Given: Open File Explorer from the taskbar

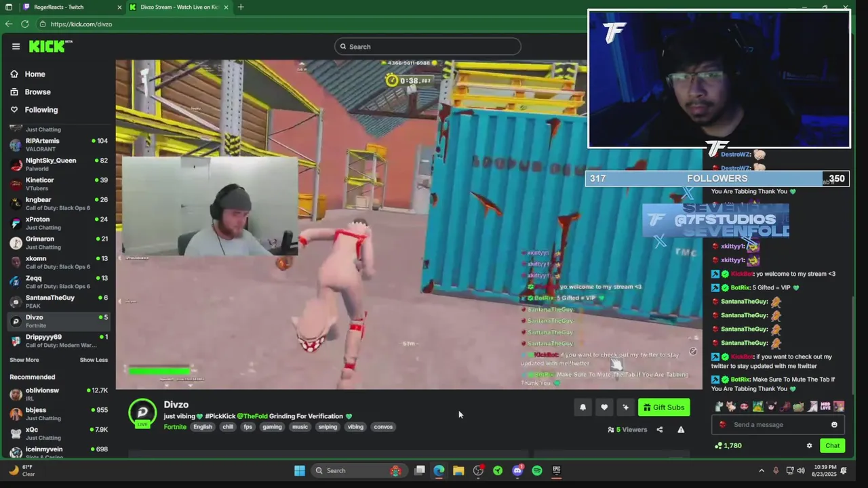Looking at the screenshot, I should click(x=458, y=470).
